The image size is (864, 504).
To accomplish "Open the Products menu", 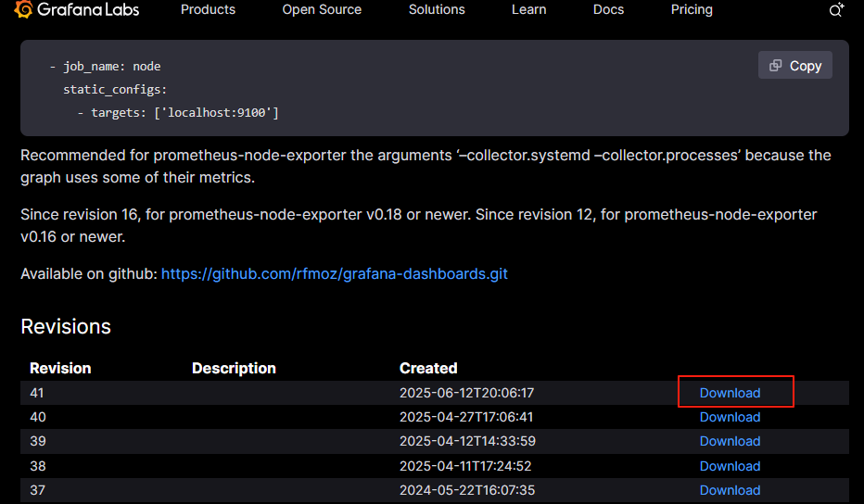I will [x=208, y=10].
